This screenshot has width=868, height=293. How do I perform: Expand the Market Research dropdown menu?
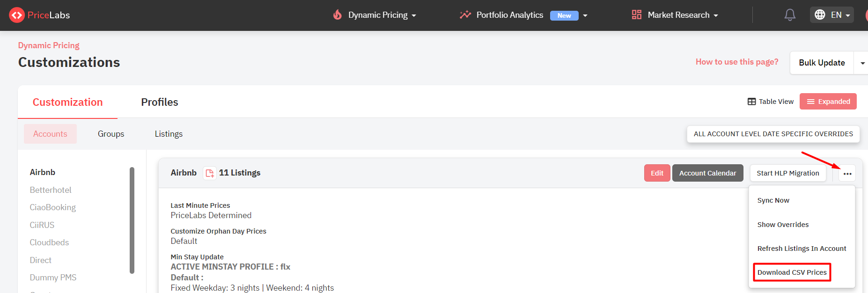coord(716,15)
